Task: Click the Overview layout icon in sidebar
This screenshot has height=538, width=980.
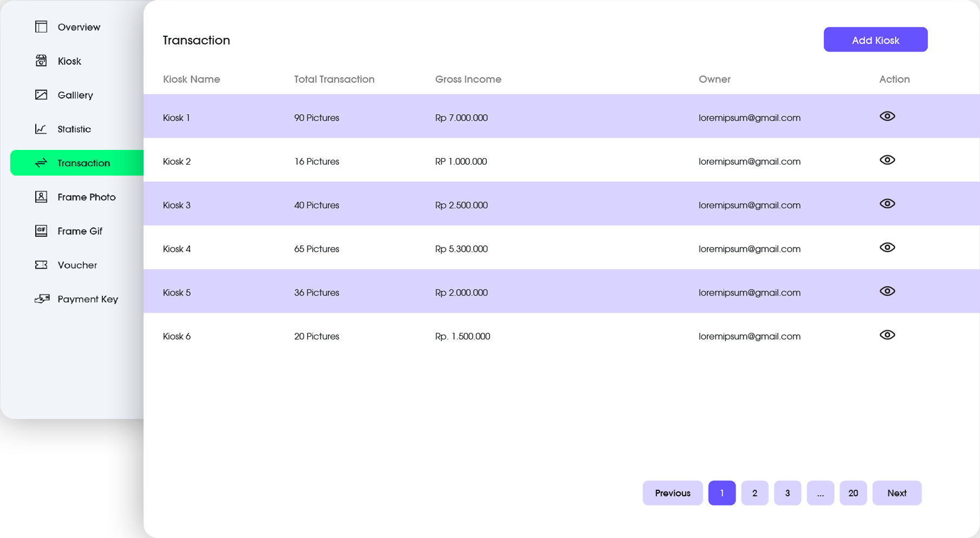Action: (41, 27)
